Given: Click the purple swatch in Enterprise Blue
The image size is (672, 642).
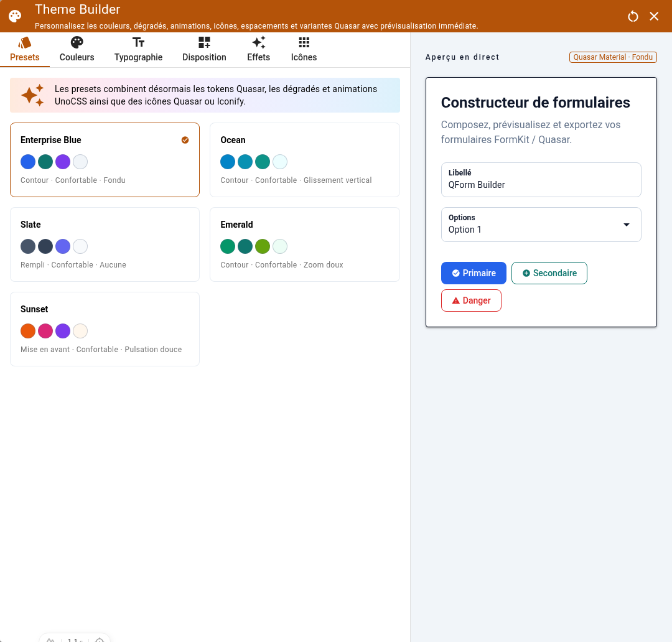Looking at the screenshot, I should (x=63, y=162).
